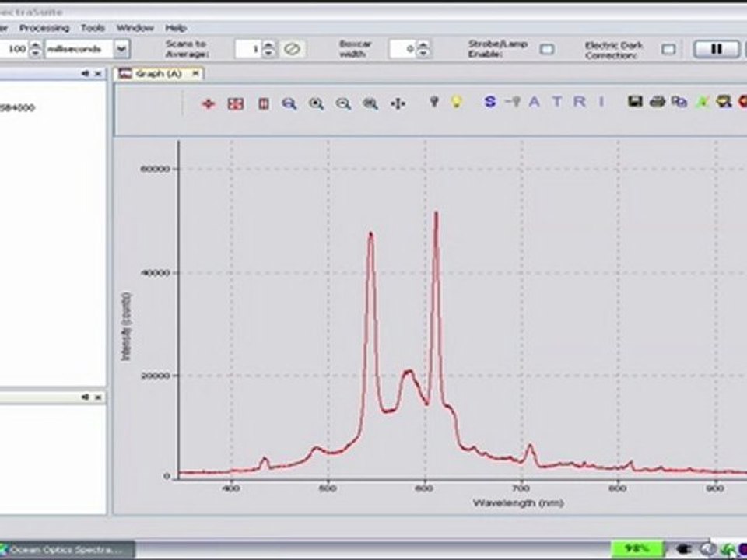Click the red crosshair cursor tool icon
The image size is (747, 560).
209,103
